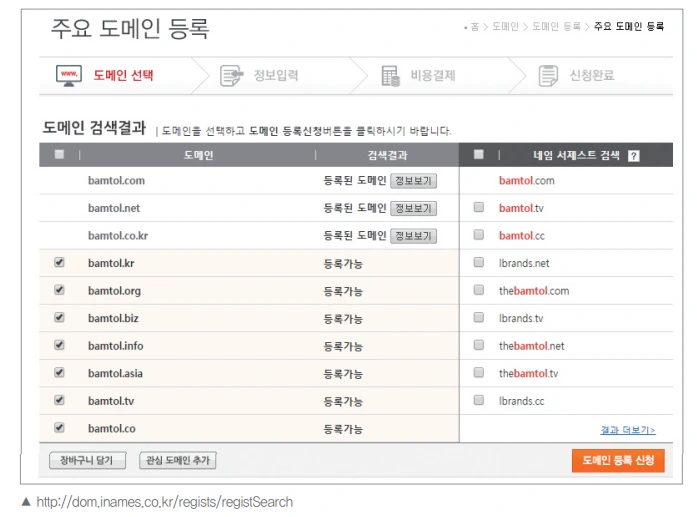Screen dimensions: 697x517
Task: Check the thebamtol.net checkbox
Action: coord(479,345)
